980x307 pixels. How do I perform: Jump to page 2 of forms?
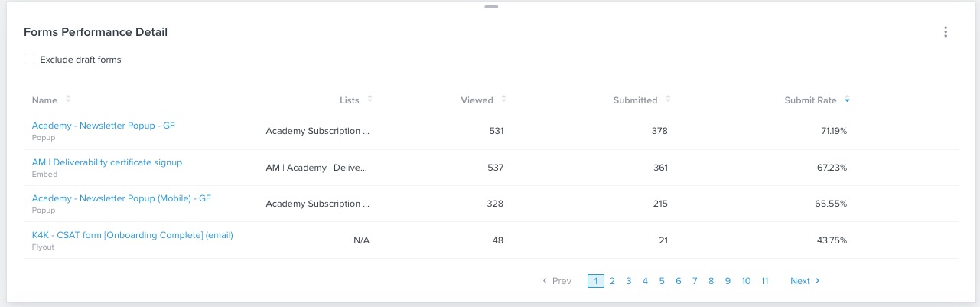[x=612, y=281]
